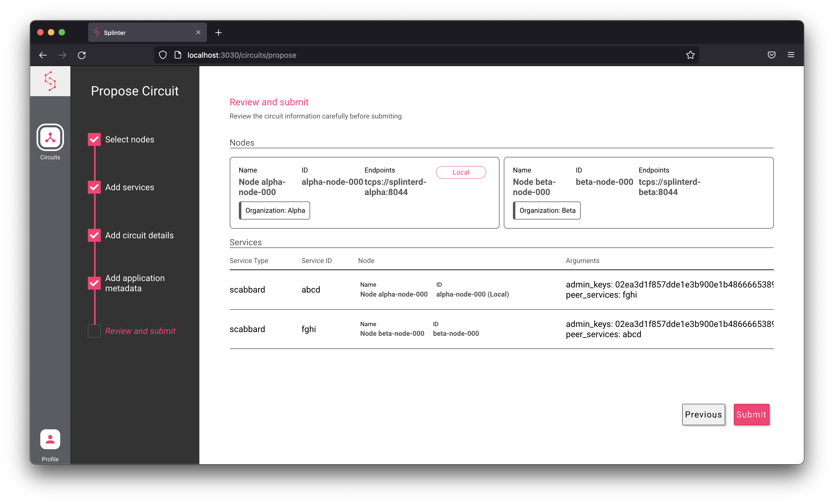Click the Select nodes checkbox
The image size is (834, 504).
(94, 139)
